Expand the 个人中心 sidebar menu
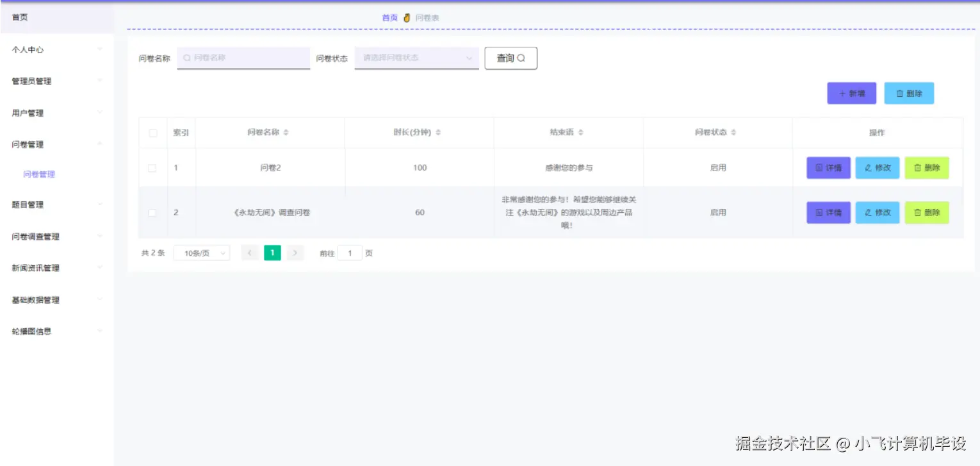This screenshot has width=980, height=466. 57,49
